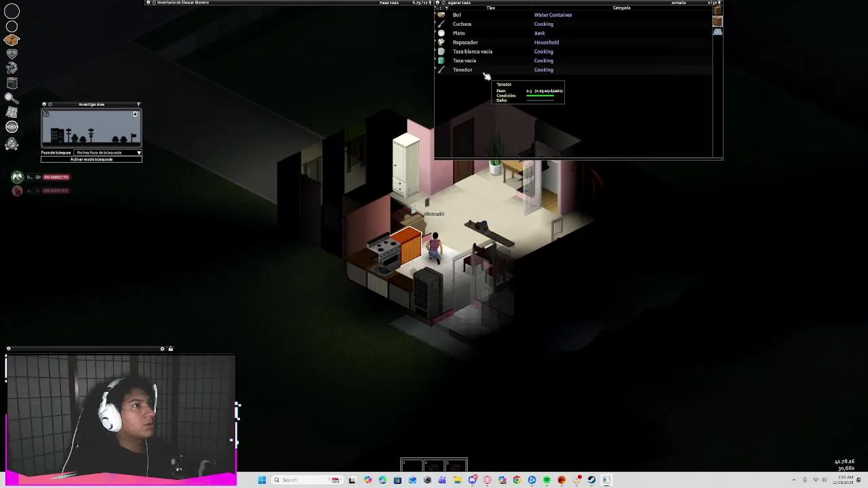Click the settings icon on webcam overlay
Image resolution: width=868 pixels, height=488 pixels.
click(x=162, y=349)
